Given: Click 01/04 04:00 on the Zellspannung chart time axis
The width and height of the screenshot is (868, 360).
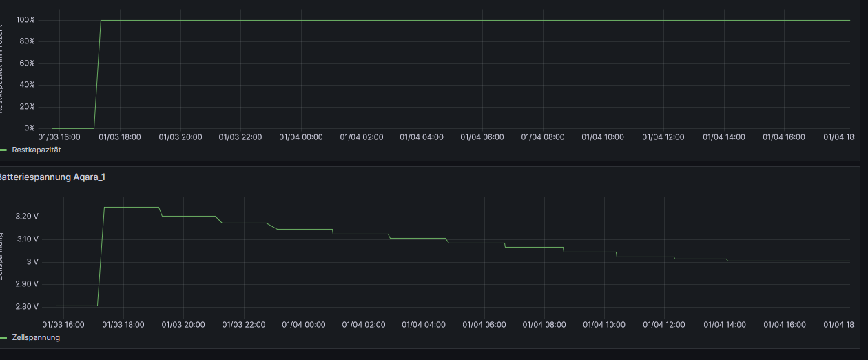Looking at the screenshot, I should point(424,324).
